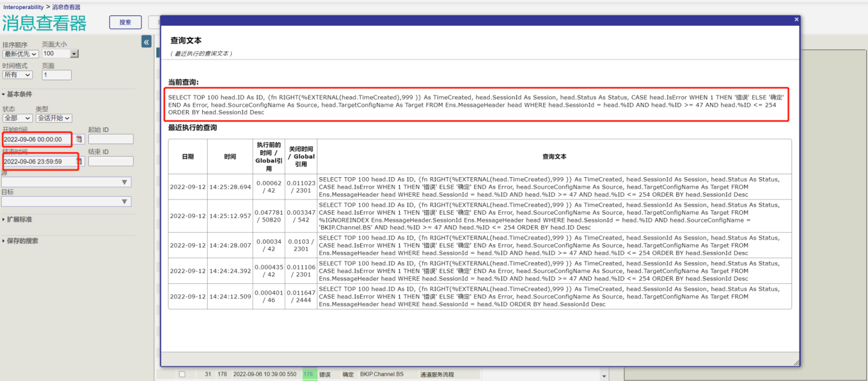This screenshot has width=868, height=381.
Task: Click the start ID input field
Action: click(x=111, y=139)
